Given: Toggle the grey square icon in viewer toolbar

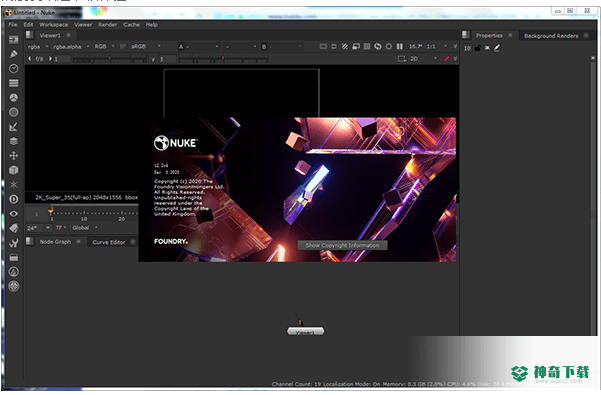Looking at the screenshot, I should click(x=367, y=46).
